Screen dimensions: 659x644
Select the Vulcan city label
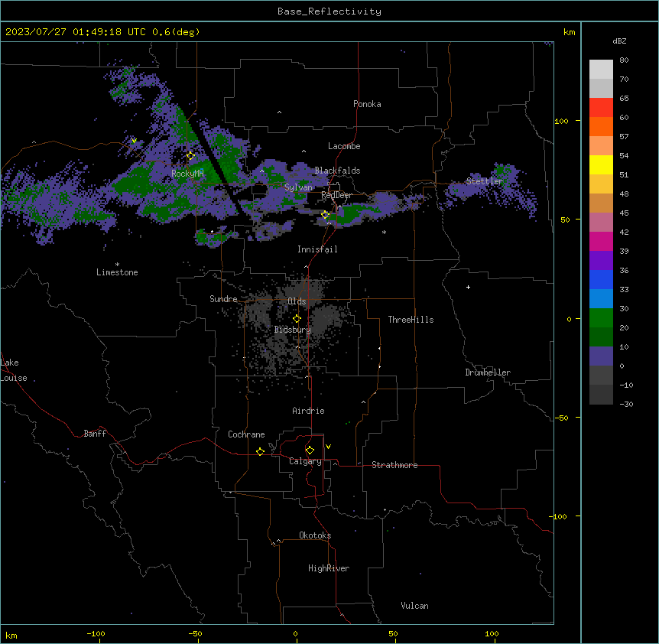pos(415,606)
